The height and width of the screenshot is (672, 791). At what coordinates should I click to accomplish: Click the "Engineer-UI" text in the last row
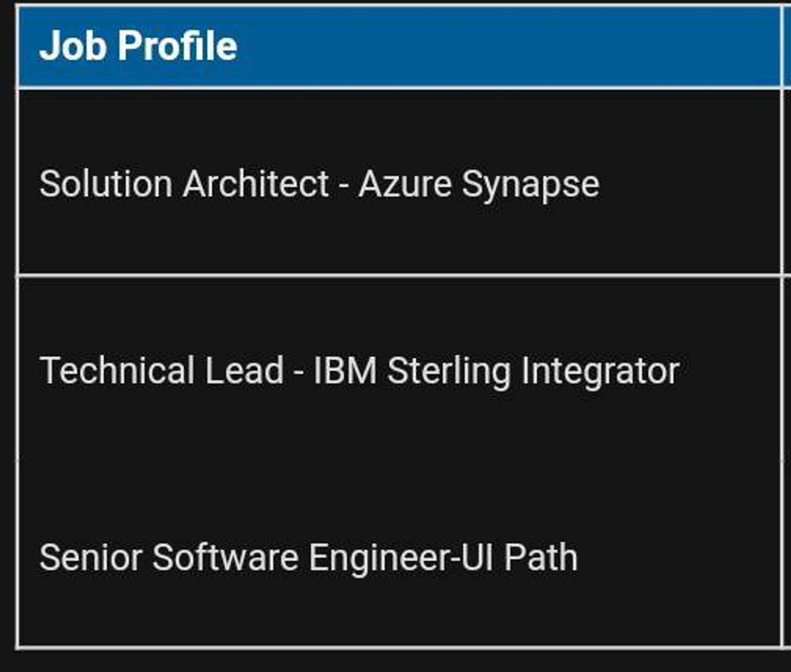click(401, 558)
